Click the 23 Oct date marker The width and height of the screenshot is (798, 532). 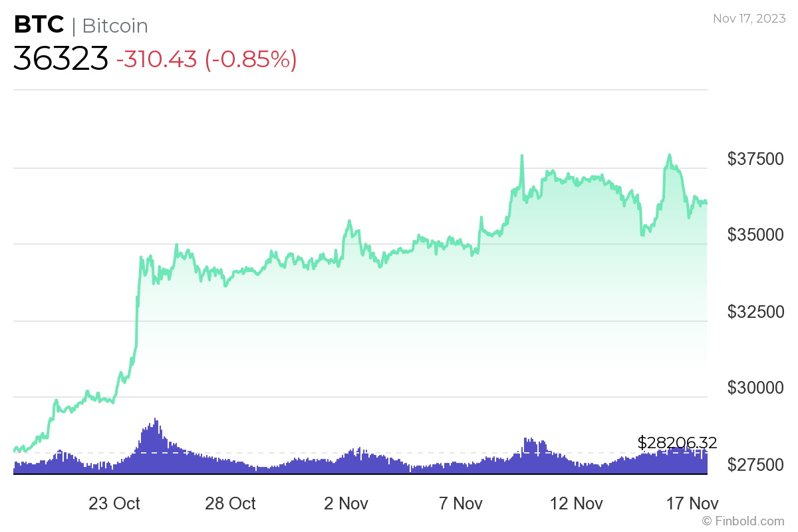pos(114,503)
